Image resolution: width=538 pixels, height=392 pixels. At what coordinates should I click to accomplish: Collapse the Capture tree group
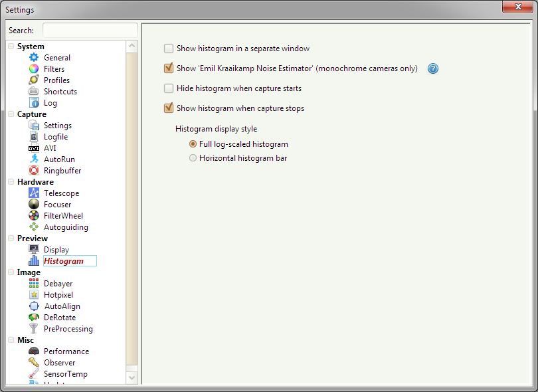(x=11, y=114)
